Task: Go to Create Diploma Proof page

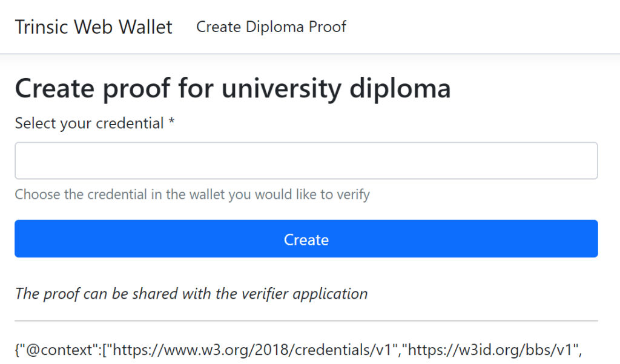Action: tap(271, 27)
